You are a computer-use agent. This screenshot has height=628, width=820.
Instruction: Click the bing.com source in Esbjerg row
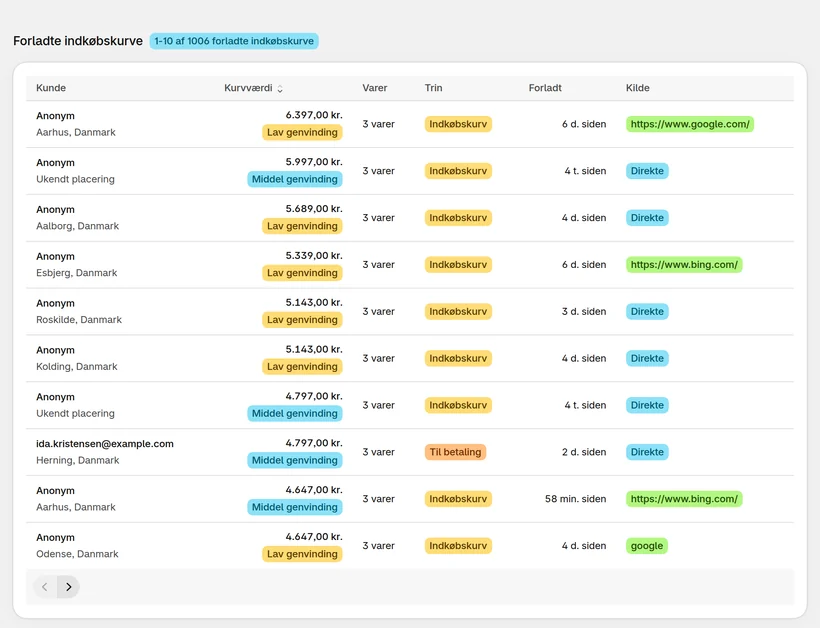tap(684, 265)
